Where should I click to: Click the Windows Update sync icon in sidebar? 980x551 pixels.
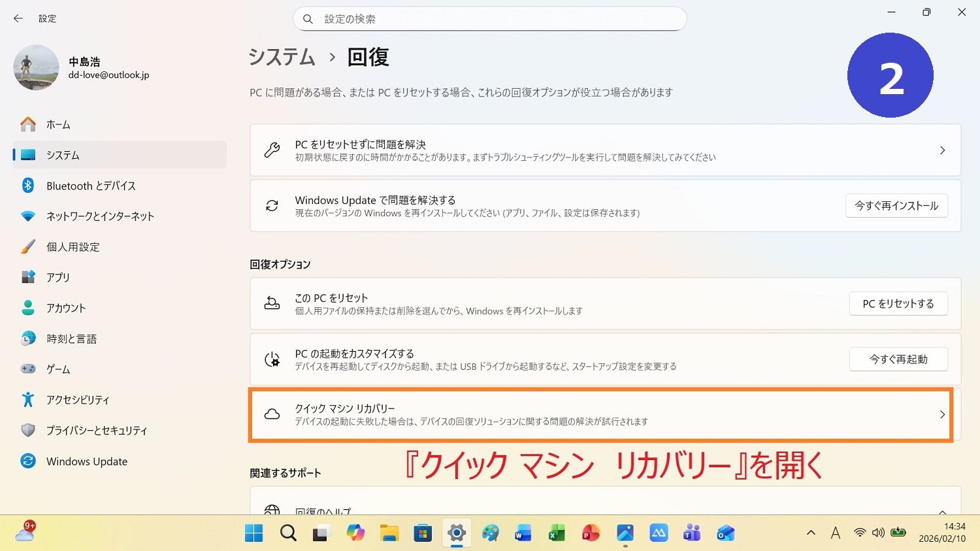point(28,461)
